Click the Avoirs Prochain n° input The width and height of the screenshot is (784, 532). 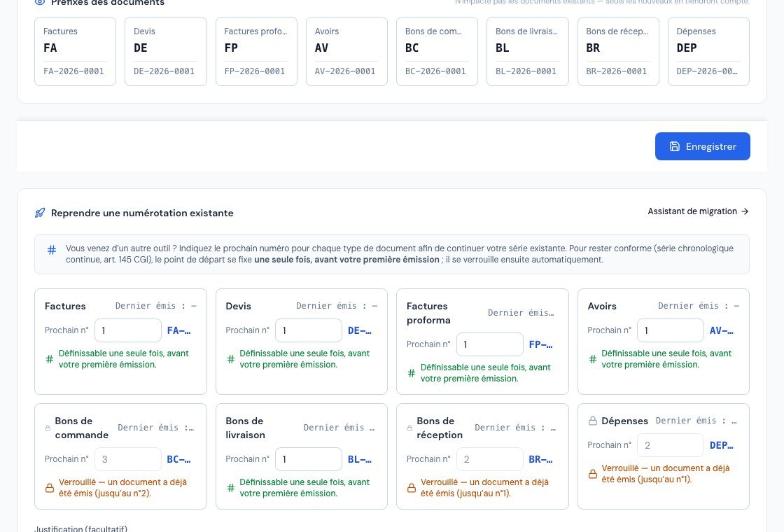(x=671, y=330)
